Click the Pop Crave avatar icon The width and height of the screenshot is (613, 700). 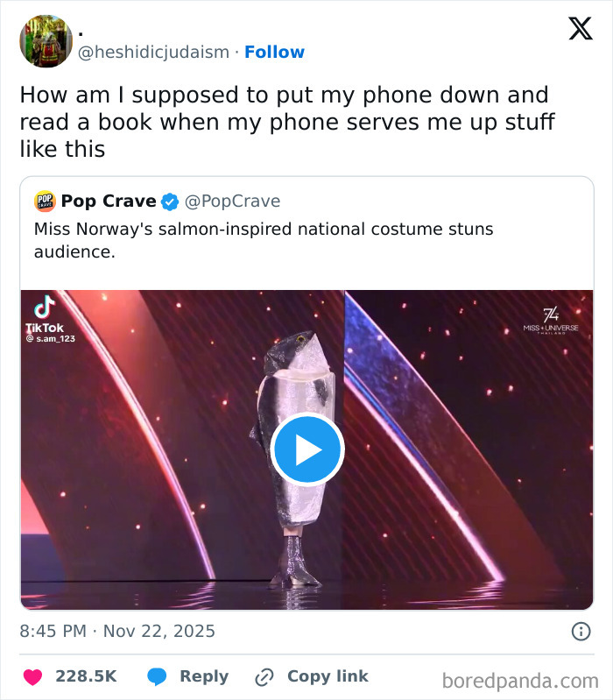(45, 202)
